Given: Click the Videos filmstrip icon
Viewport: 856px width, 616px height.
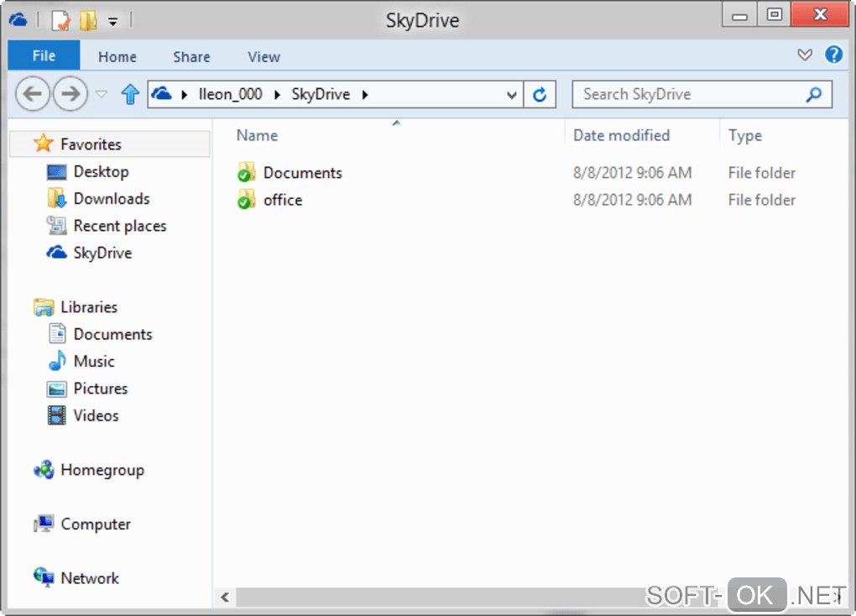Looking at the screenshot, I should tap(57, 415).
